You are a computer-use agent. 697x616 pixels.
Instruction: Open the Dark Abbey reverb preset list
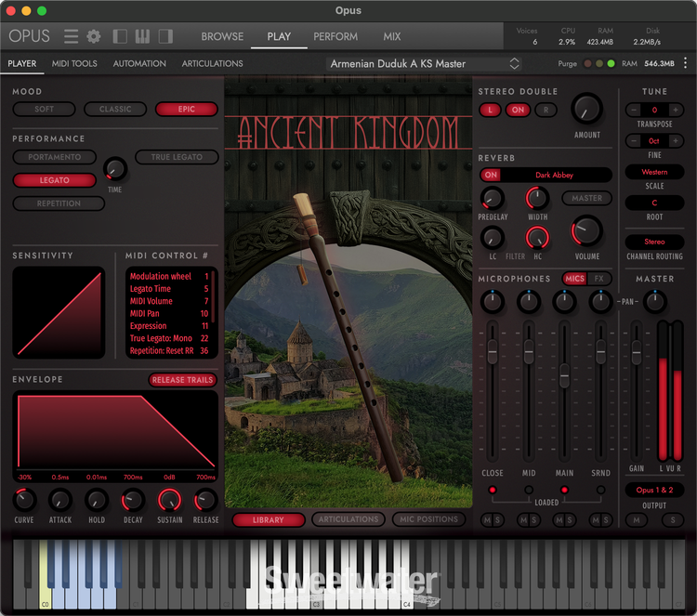555,175
